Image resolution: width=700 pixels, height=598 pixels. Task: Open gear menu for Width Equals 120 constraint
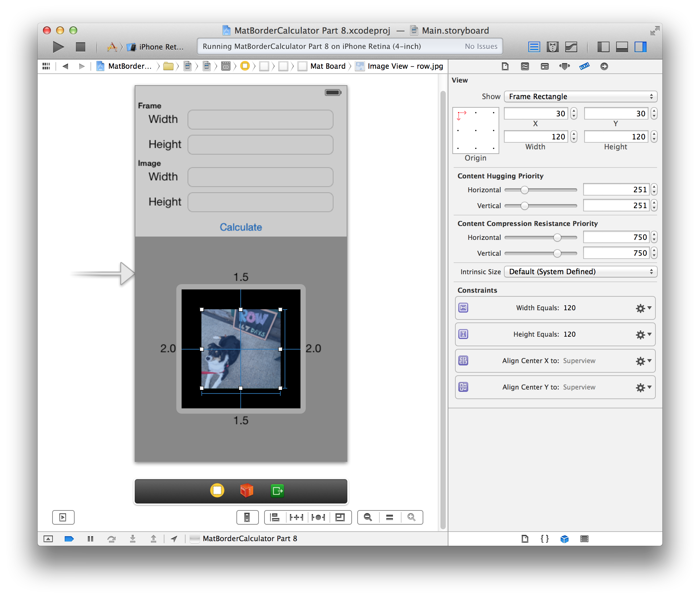(643, 308)
